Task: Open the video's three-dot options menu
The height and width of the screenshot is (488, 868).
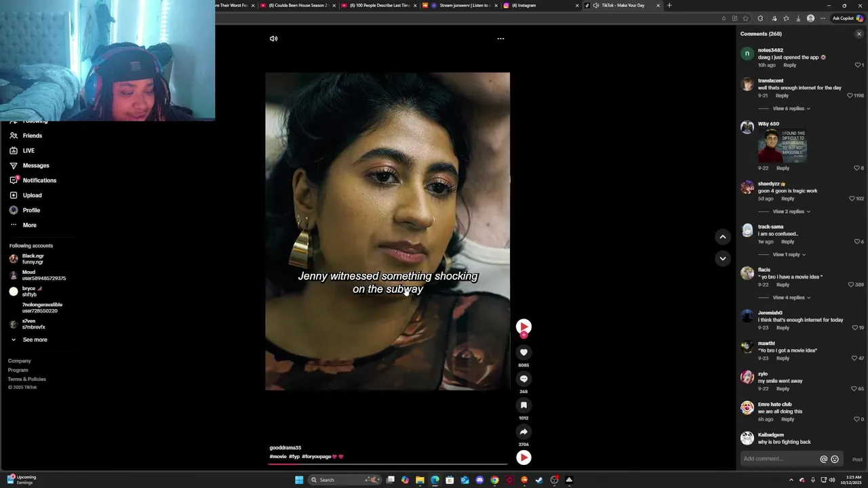Action: (500, 39)
